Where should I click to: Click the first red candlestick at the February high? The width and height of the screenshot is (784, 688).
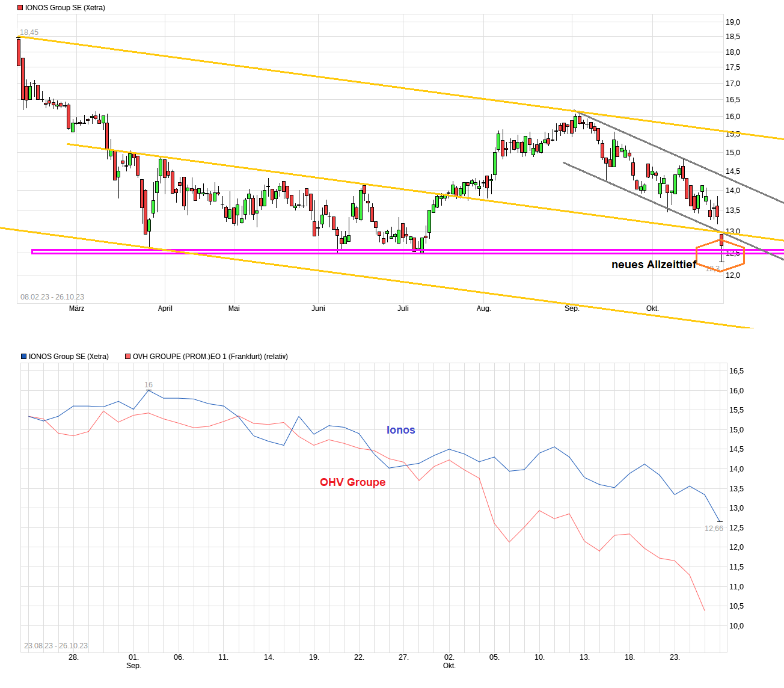(x=18, y=51)
